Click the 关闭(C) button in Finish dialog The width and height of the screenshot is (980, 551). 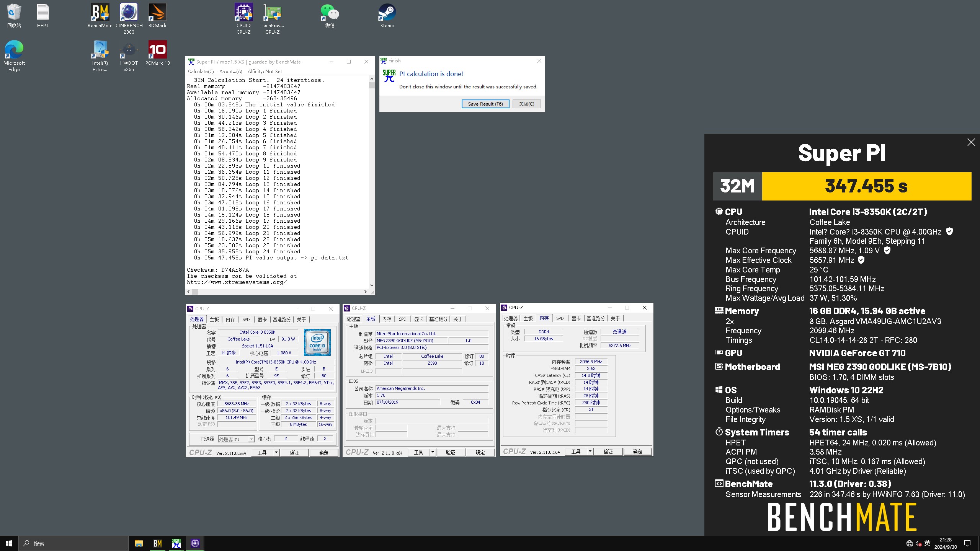pos(526,104)
